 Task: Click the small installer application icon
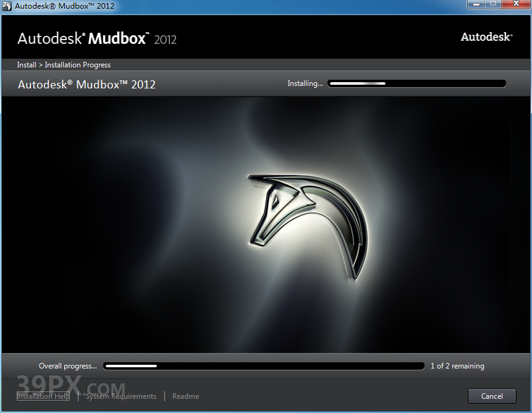(x=7, y=5)
